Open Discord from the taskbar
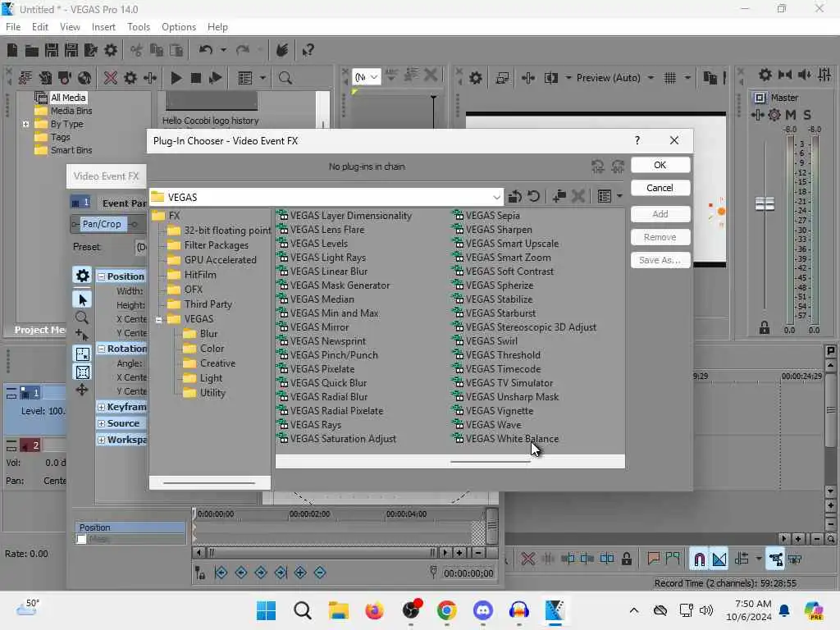840x630 pixels. (482, 610)
